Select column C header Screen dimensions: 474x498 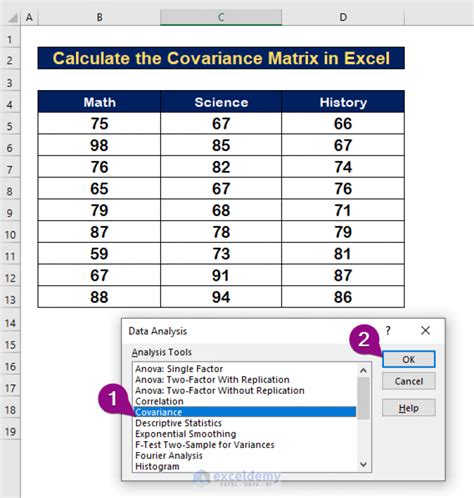coord(221,17)
